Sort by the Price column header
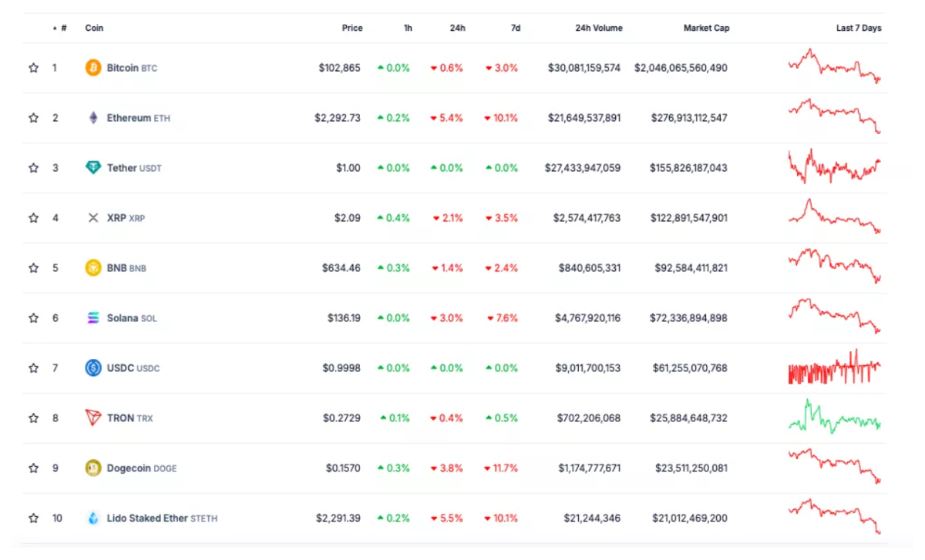The width and height of the screenshot is (925, 560). click(x=352, y=28)
